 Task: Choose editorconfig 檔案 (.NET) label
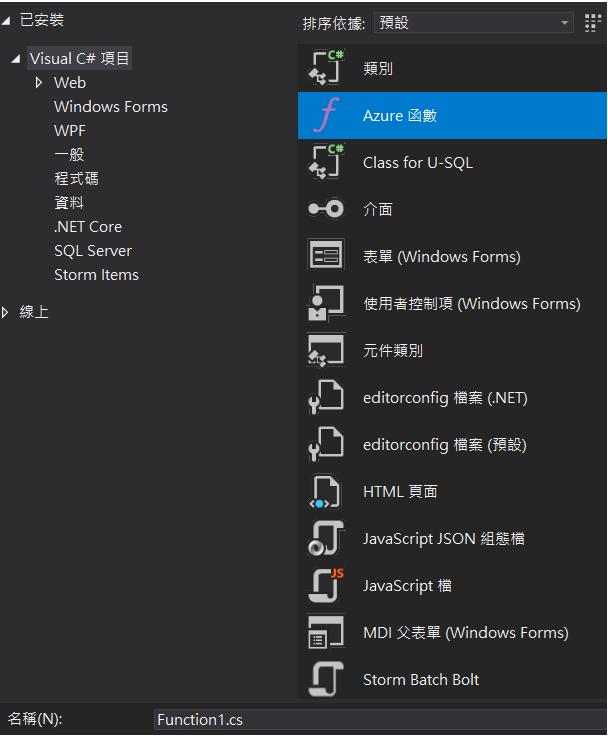pyautogui.click(x=445, y=398)
